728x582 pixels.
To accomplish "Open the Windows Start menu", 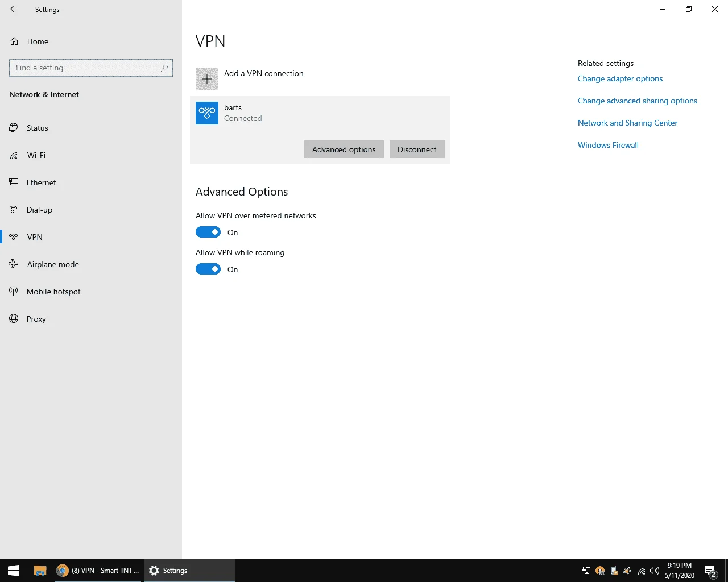I will coord(14,571).
